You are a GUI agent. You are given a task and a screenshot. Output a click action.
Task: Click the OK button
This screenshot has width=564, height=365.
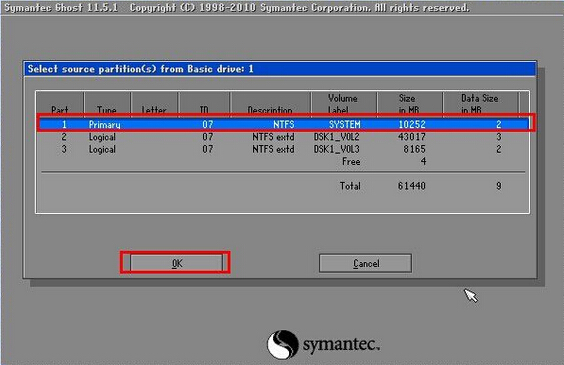[176, 263]
